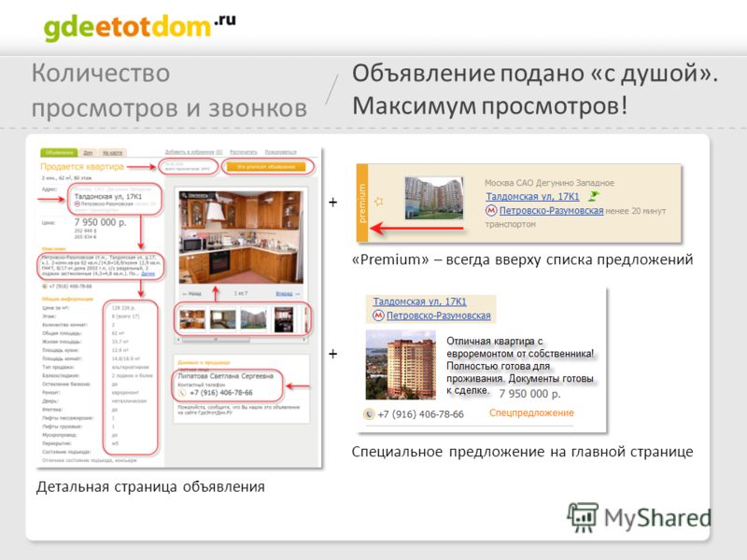
Task: Click the Добавить в избранное link
Action: point(193,152)
